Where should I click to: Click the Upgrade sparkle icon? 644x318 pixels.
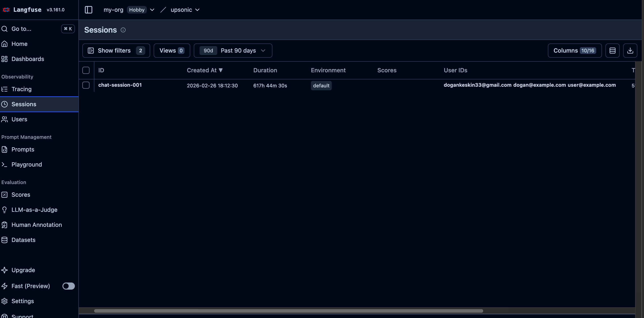point(4,270)
